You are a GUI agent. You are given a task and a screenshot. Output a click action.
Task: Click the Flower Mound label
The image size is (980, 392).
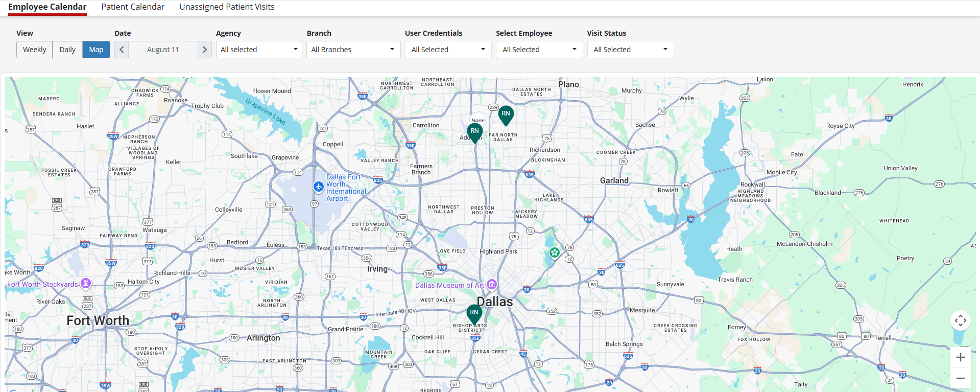click(x=271, y=91)
